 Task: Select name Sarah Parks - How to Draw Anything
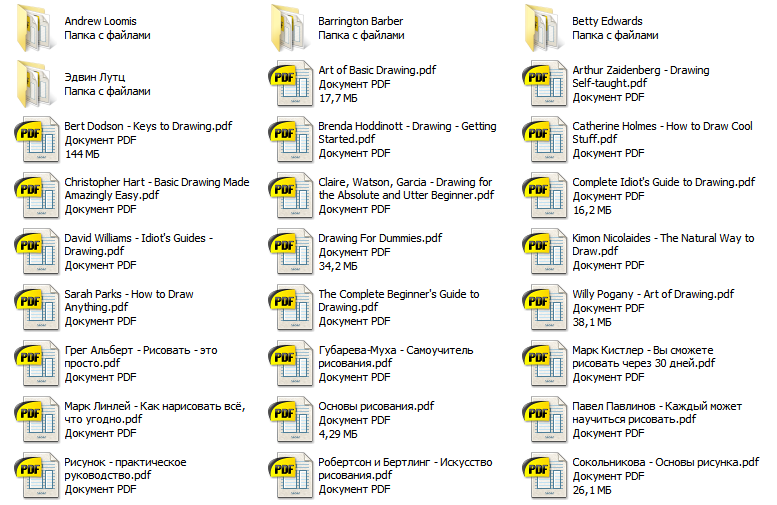pyautogui.click(x=129, y=301)
